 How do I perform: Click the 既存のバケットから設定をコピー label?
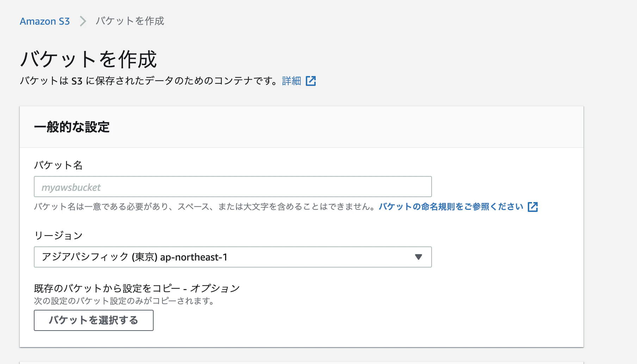[x=137, y=288]
